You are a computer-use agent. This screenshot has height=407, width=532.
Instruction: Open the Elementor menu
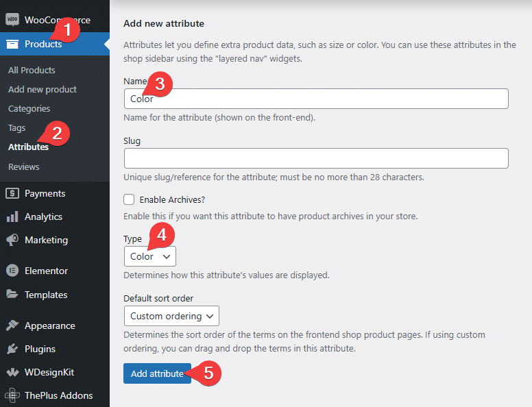tap(55, 271)
